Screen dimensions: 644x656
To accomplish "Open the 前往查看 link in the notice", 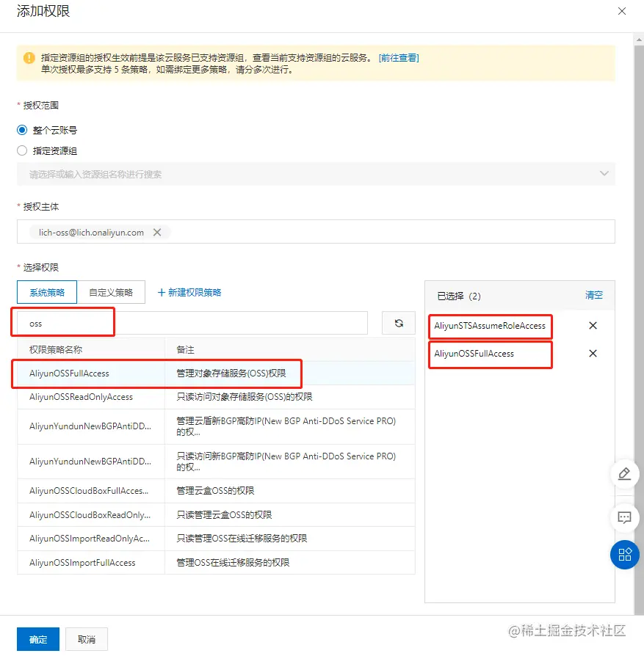I will tap(400, 58).
